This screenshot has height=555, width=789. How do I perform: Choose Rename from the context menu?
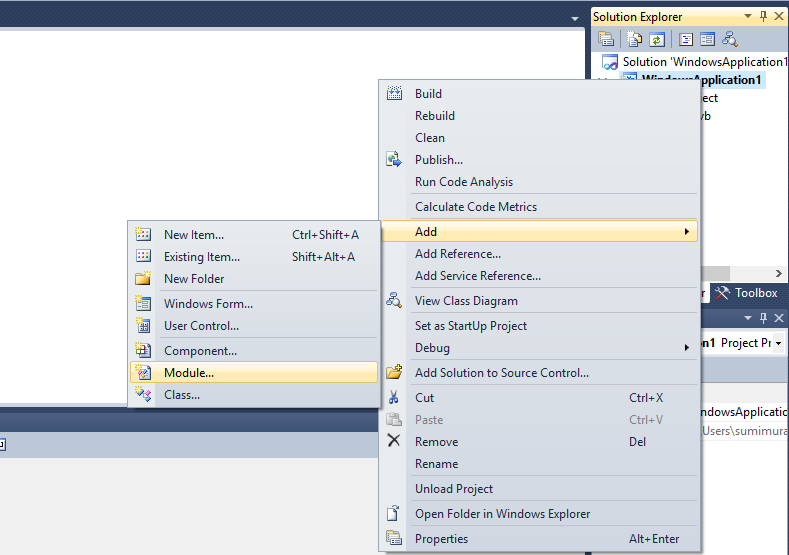pos(539,463)
